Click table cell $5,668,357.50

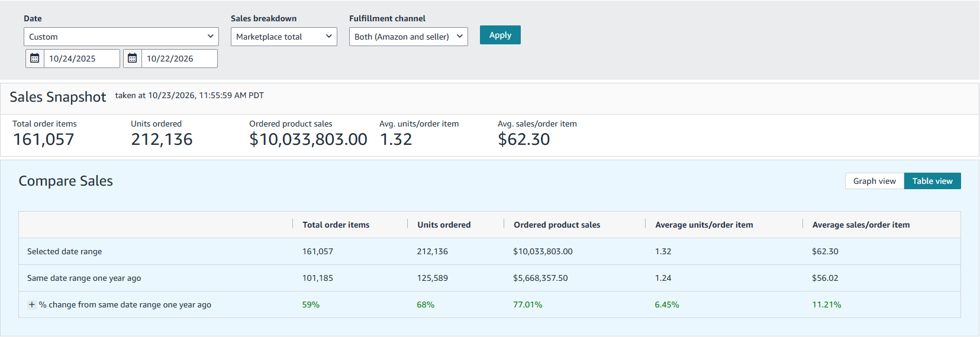(540, 278)
